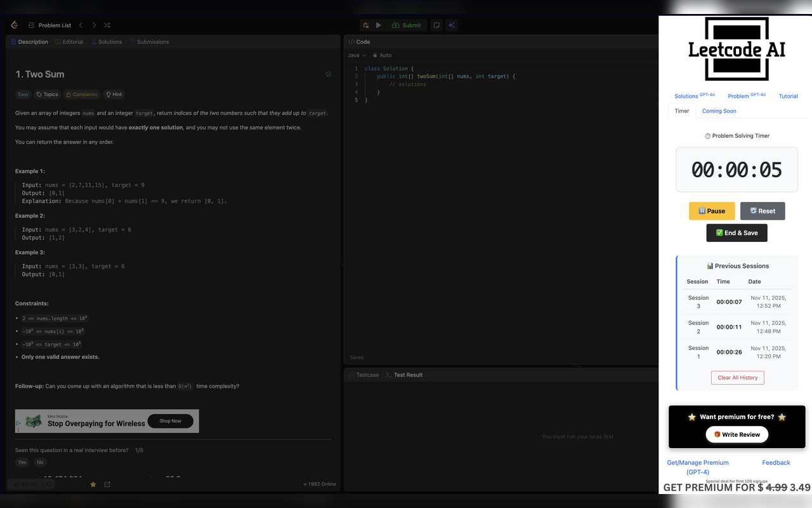Click the 1992 Online indicator
The width and height of the screenshot is (812, 508).
(320, 485)
